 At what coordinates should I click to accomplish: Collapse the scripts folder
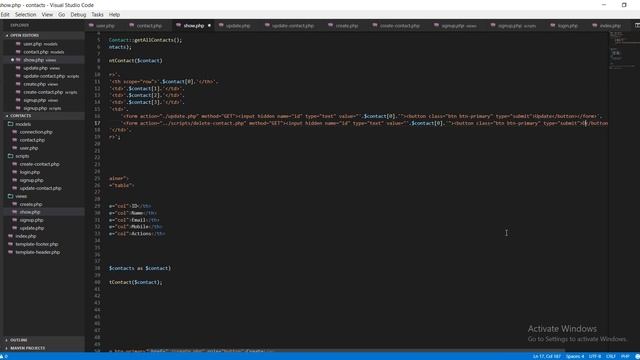(x=22, y=156)
